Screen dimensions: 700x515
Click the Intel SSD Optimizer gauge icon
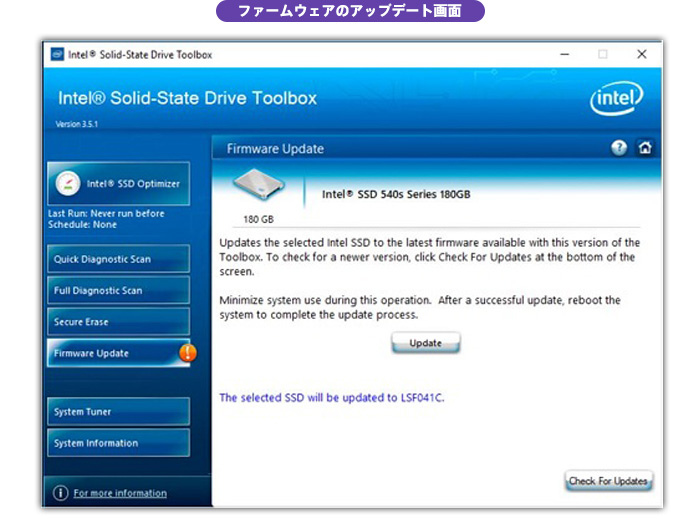click(x=68, y=184)
